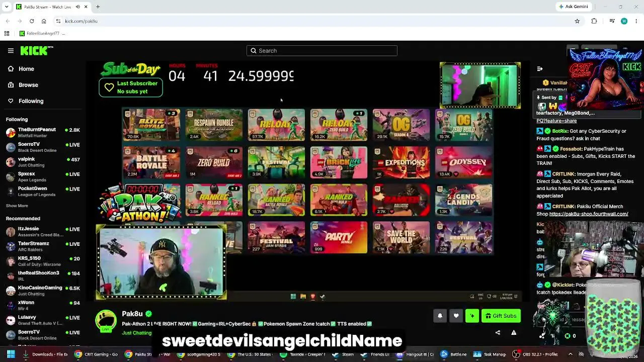Toggle follow with the heart button
The height and width of the screenshot is (362, 644).
456,316
